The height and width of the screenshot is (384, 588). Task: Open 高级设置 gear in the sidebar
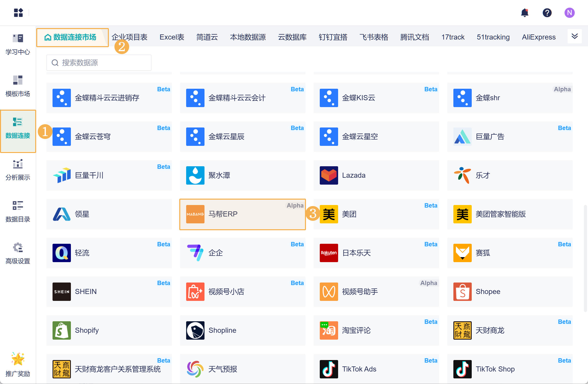[18, 253]
